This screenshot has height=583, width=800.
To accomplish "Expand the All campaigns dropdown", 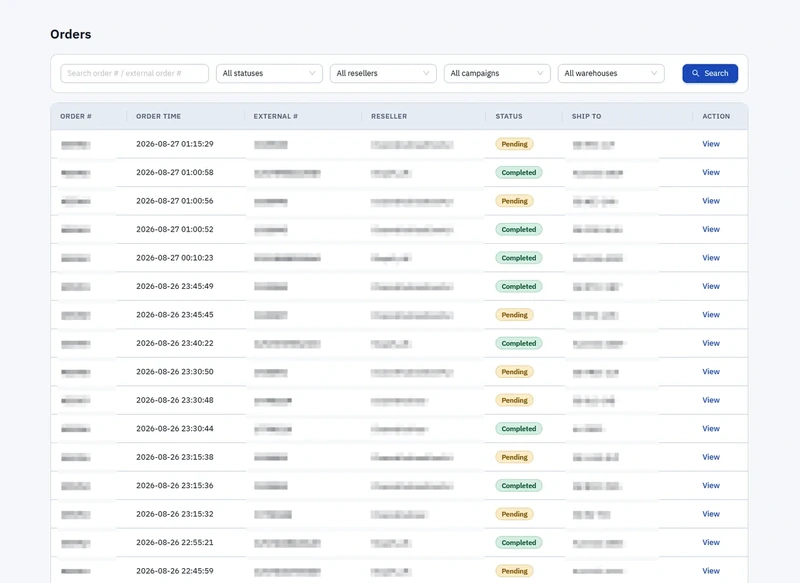I will tap(497, 73).
